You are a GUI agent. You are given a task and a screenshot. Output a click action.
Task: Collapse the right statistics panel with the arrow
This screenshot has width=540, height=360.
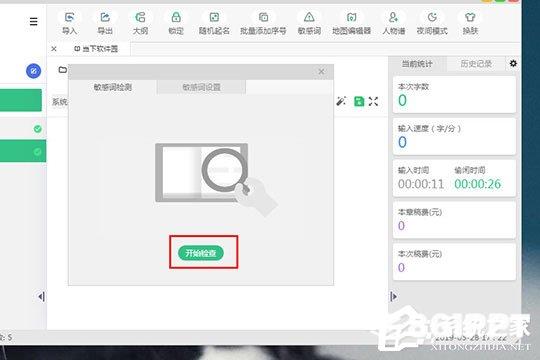click(x=394, y=296)
